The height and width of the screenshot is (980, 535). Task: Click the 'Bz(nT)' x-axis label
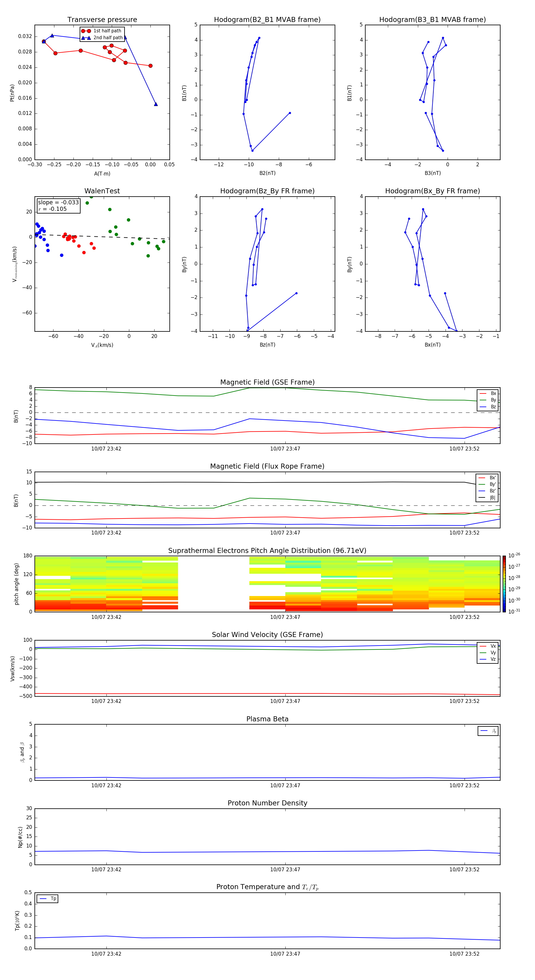[267, 345]
